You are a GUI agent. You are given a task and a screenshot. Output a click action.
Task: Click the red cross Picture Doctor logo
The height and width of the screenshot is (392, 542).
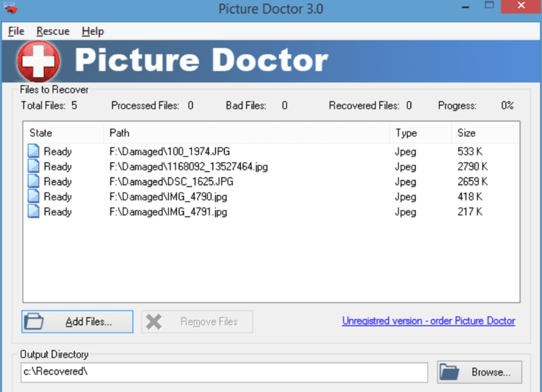38,61
